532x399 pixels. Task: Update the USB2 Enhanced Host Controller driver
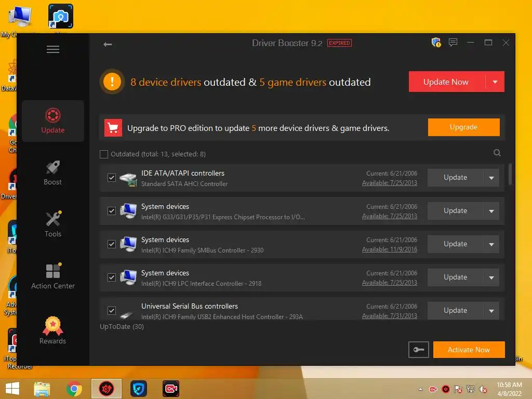[455, 311]
